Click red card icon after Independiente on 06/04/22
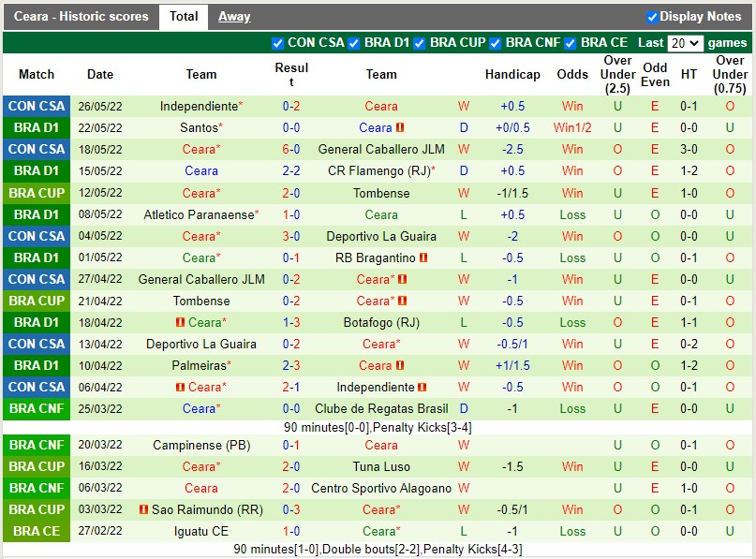The height and width of the screenshot is (559, 756). click(x=422, y=387)
